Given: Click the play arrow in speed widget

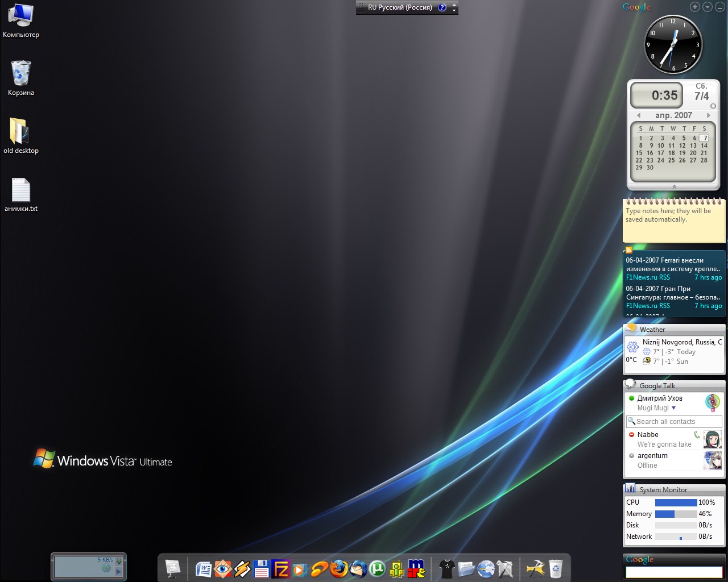Looking at the screenshot, I should click(119, 572).
